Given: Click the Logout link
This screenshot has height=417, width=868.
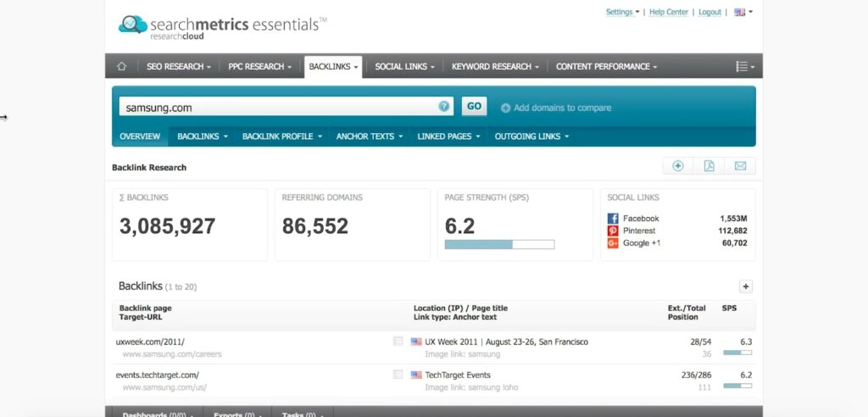Looking at the screenshot, I should 709,12.
